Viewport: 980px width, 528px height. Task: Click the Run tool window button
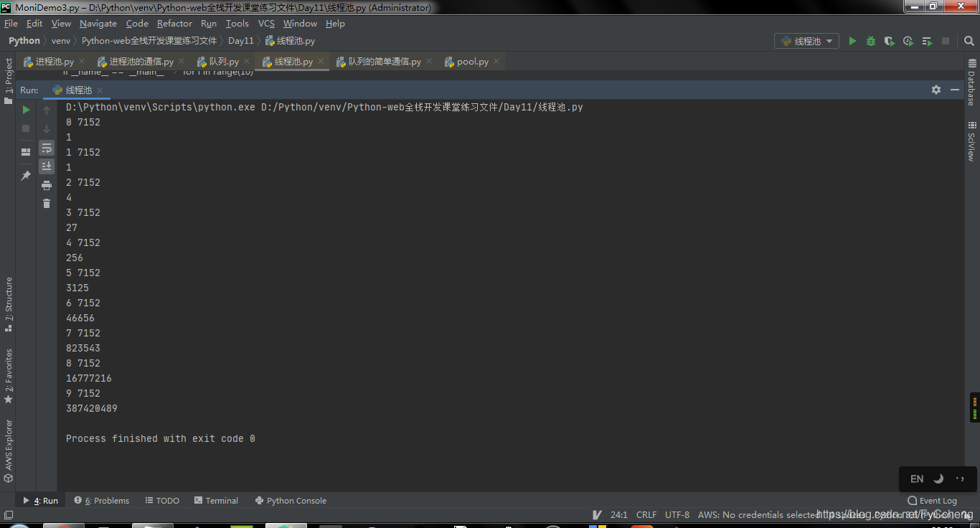[40, 501]
